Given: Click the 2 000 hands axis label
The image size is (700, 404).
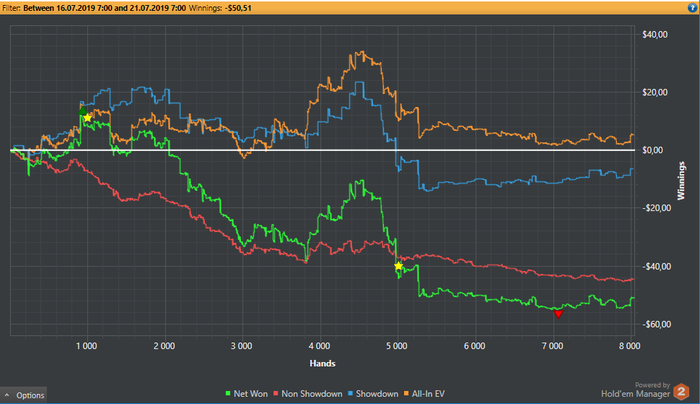Looking at the screenshot, I should 164,346.
